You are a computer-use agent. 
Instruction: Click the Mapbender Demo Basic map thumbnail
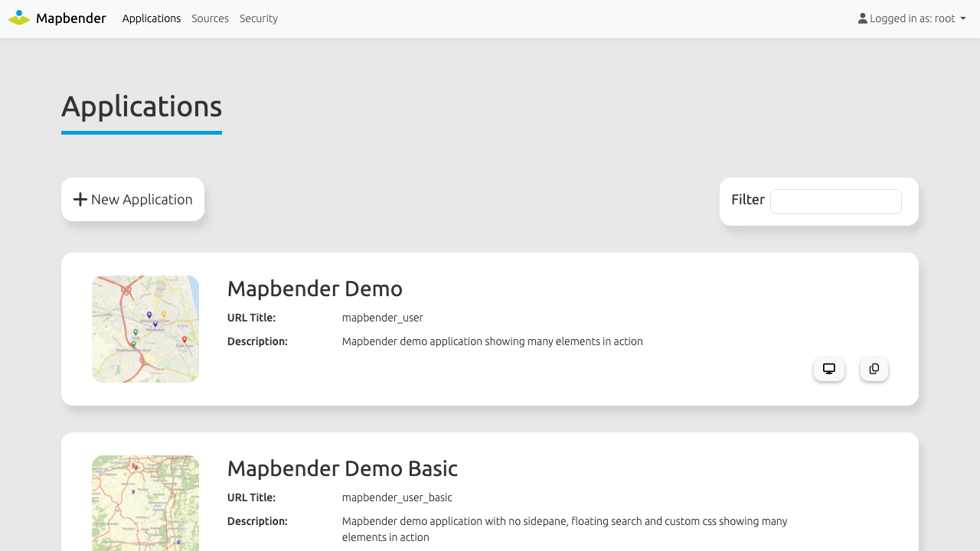pyautogui.click(x=145, y=503)
